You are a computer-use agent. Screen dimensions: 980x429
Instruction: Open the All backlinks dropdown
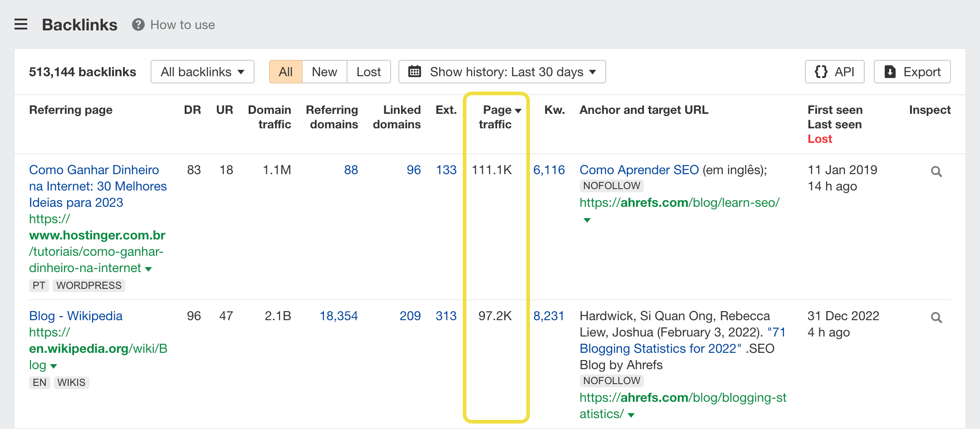(x=202, y=72)
